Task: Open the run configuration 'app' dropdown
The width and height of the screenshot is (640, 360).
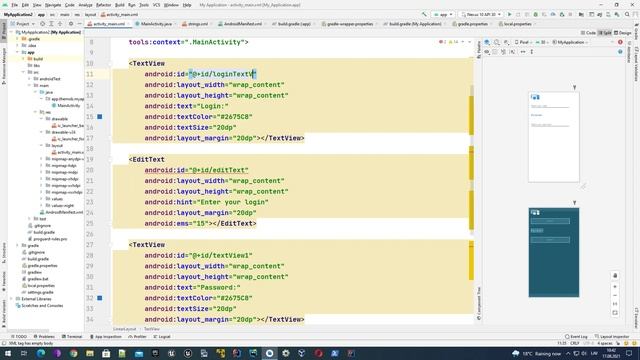Action: point(443,14)
